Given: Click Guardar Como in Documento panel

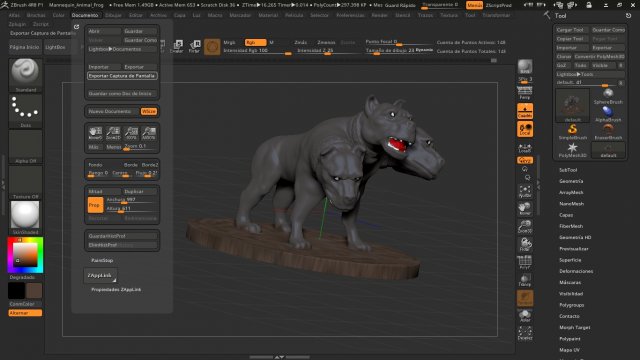Looking at the screenshot, I should click(140, 40).
